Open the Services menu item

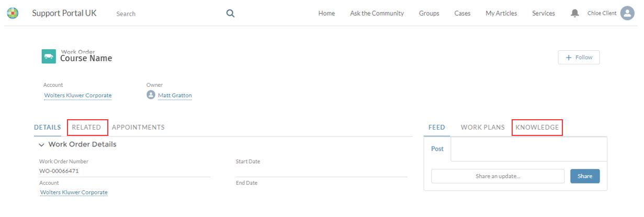tap(544, 14)
